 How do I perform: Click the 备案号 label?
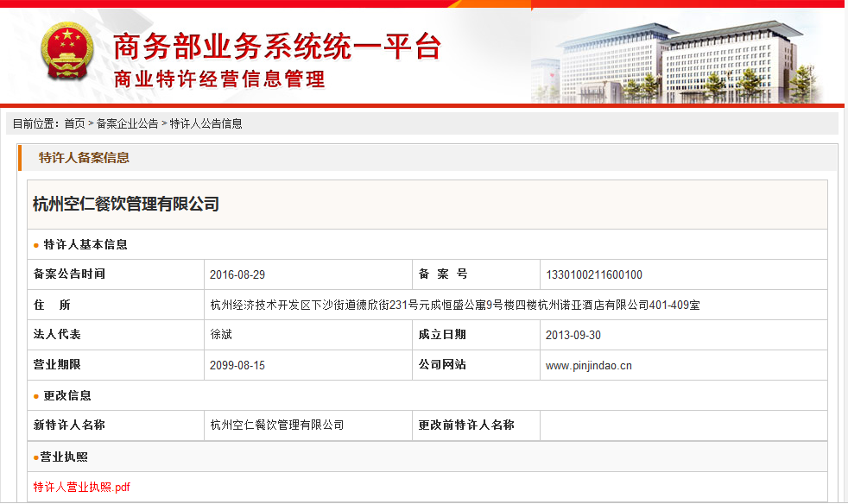click(443, 274)
